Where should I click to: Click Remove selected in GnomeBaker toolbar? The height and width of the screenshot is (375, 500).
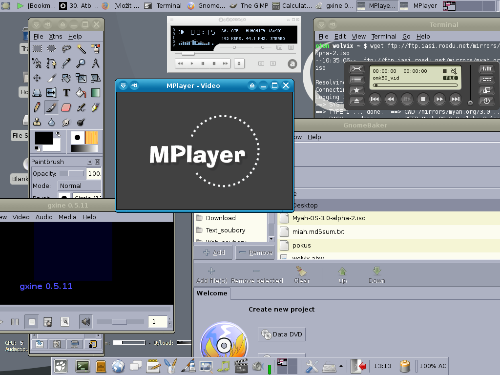[x=257, y=275]
